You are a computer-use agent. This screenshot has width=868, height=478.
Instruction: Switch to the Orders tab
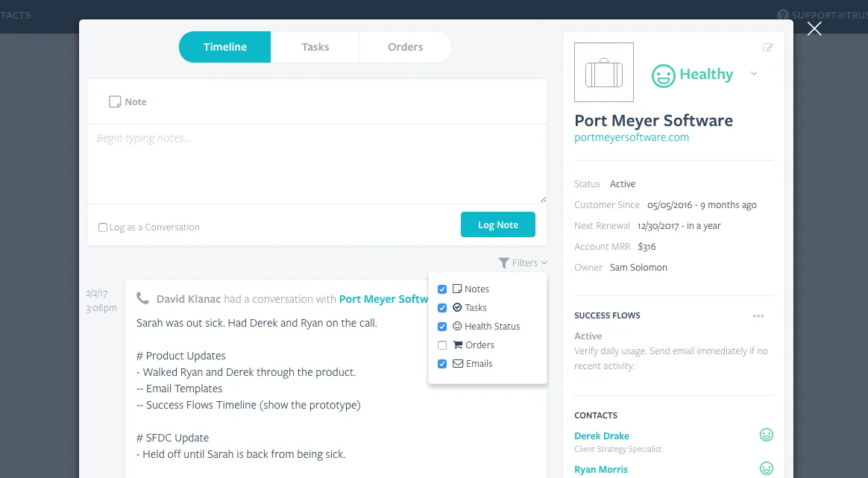click(x=405, y=47)
